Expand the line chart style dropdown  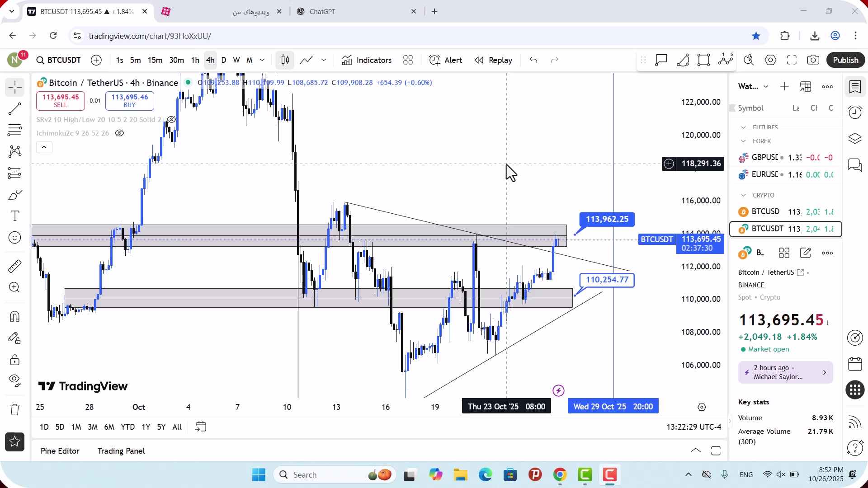pos(324,60)
